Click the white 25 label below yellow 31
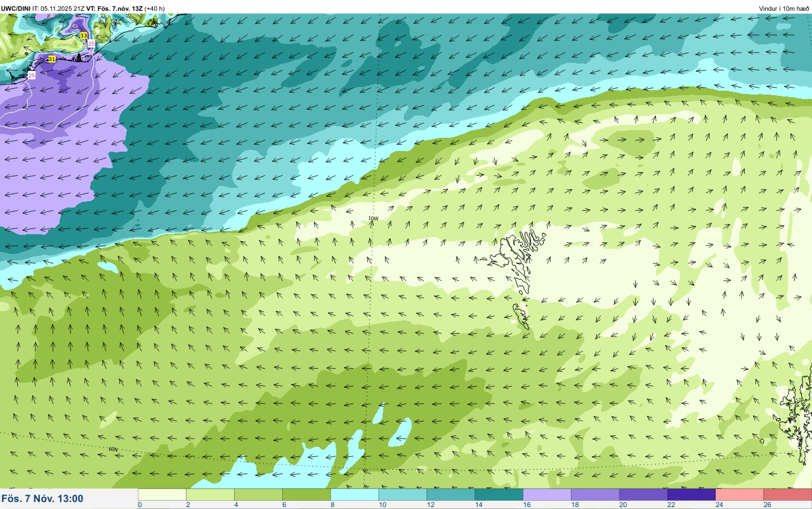 32,75
